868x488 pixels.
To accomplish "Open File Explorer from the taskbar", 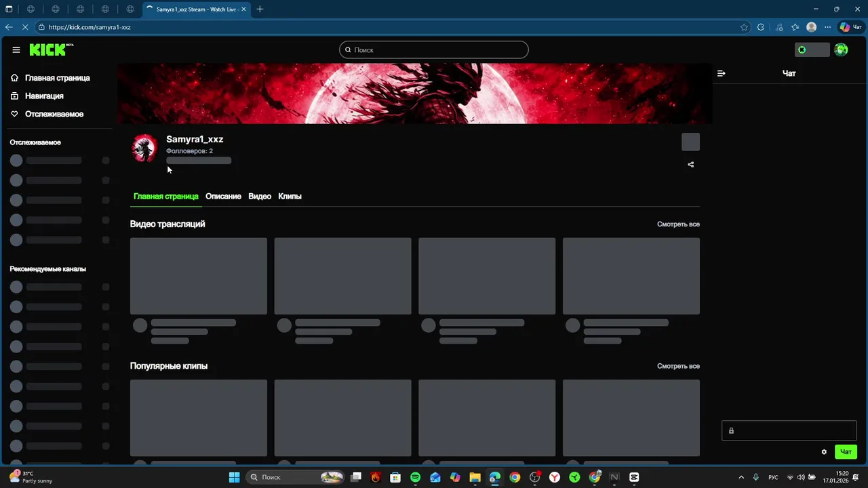I will [x=475, y=477].
